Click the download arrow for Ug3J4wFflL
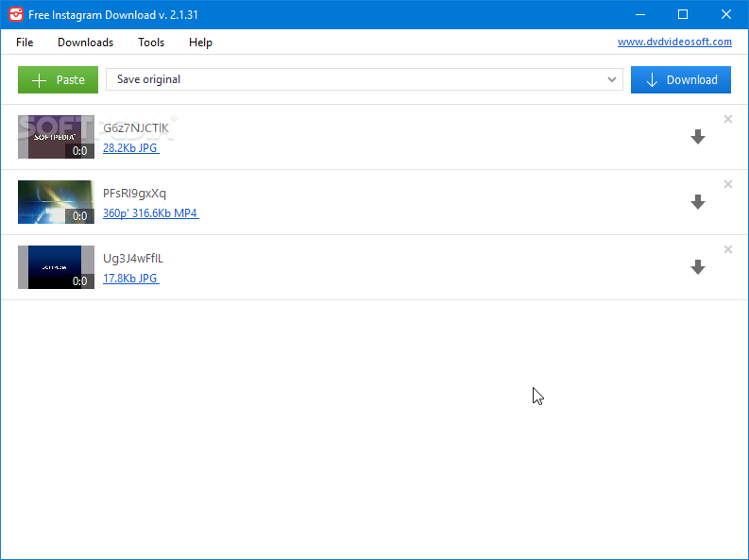The height and width of the screenshot is (560, 749). (698, 267)
